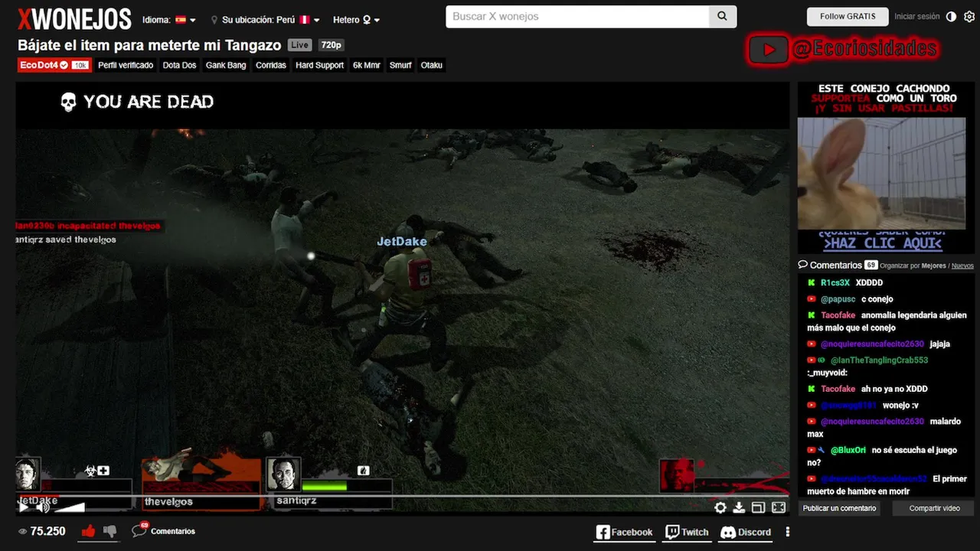Click the video progress bar
980x551 pixels.
402,495
